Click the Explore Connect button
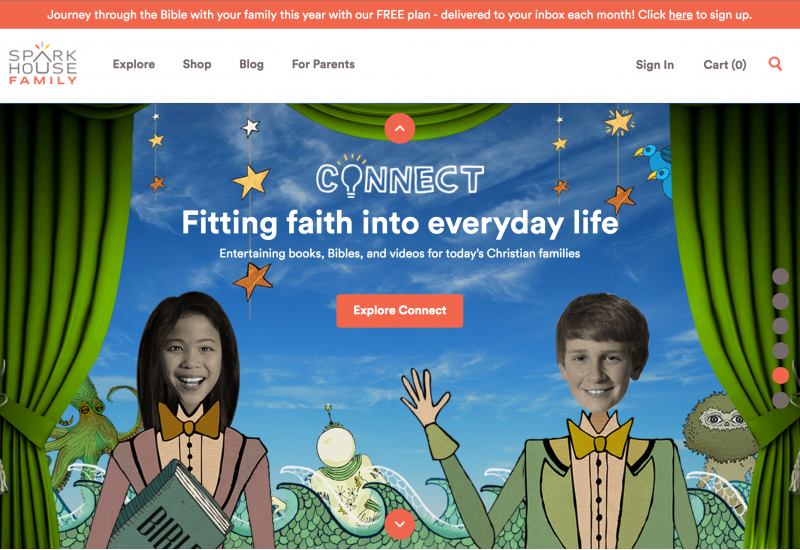This screenshot has width=800, height=550. (399, 311)
